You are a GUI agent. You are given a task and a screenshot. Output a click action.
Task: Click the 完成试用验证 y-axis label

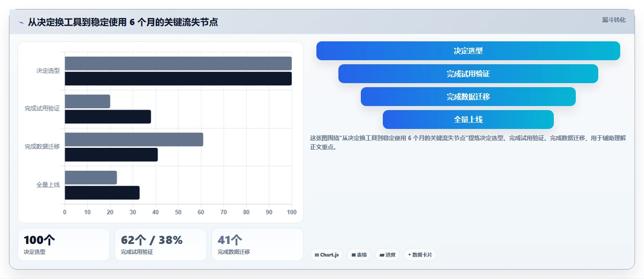point(42,109)
